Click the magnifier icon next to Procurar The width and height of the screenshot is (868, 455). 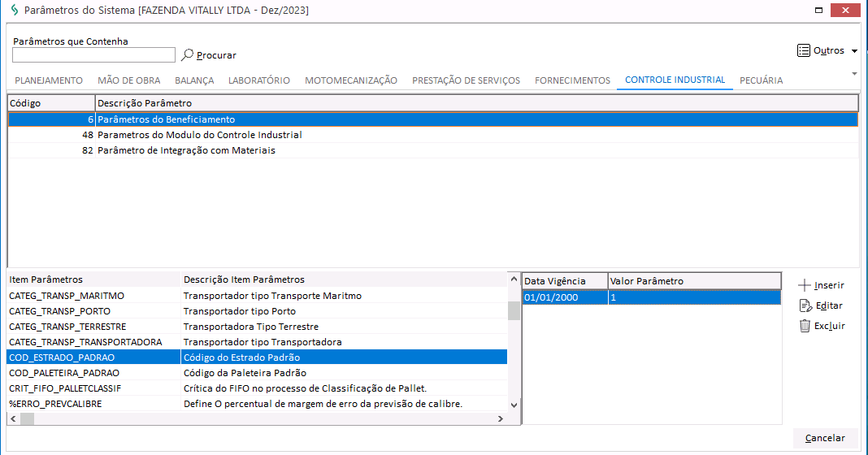[187, 54]
